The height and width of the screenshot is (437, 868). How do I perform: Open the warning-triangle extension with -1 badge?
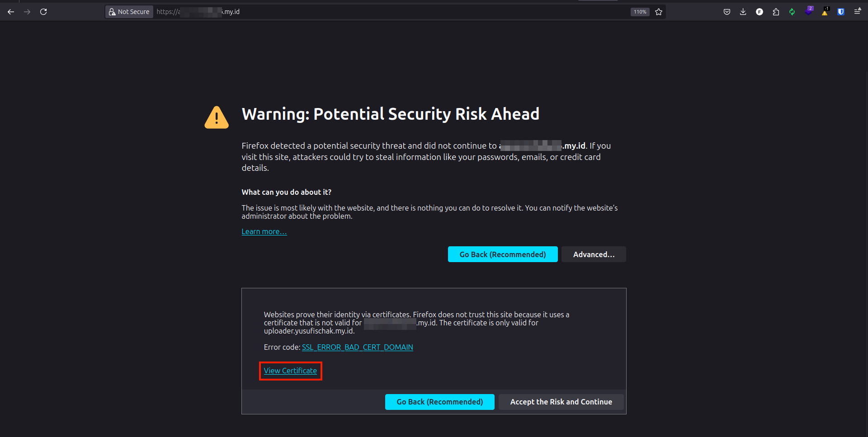pos(824,12)
